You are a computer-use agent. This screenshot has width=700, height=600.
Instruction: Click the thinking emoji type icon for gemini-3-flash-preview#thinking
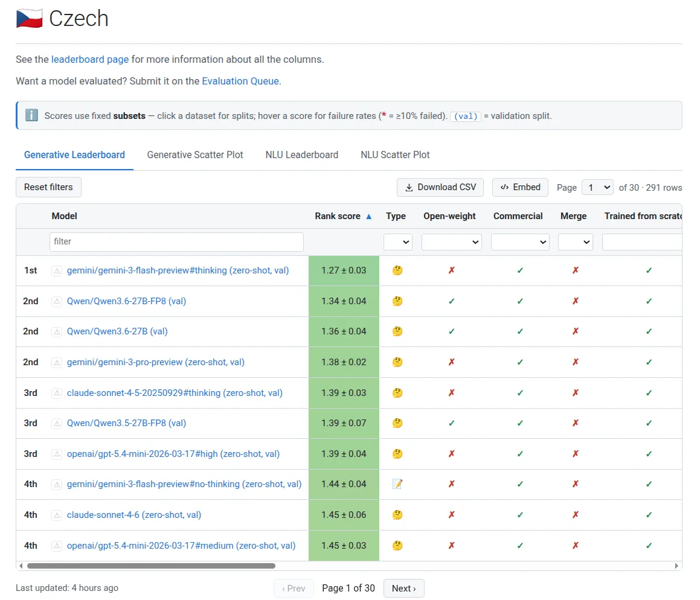pos(397,270)
